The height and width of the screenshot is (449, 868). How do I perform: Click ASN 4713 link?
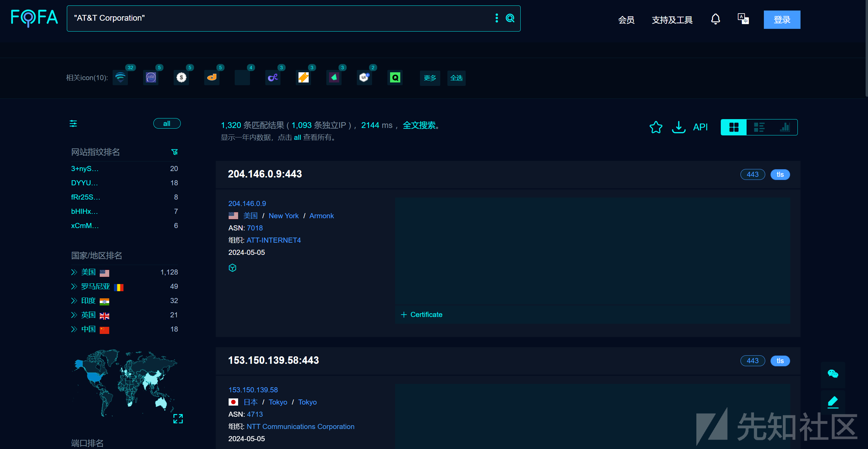pyautogui.click(x=255, y=414)
